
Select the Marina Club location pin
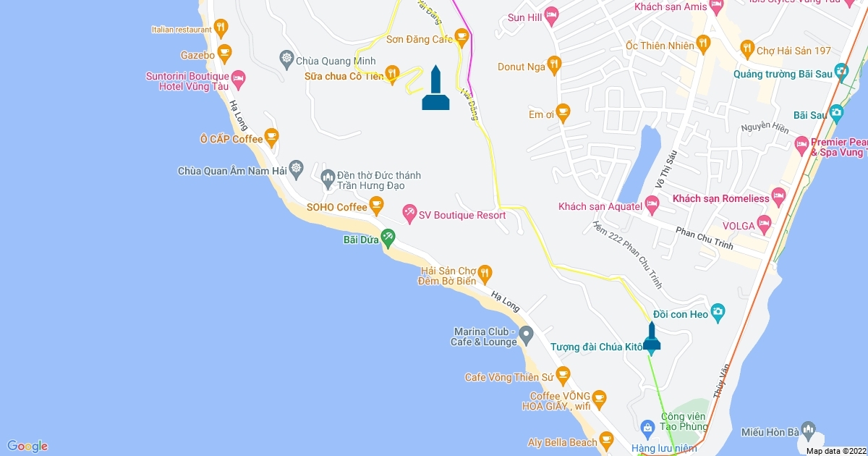(527, 335)
